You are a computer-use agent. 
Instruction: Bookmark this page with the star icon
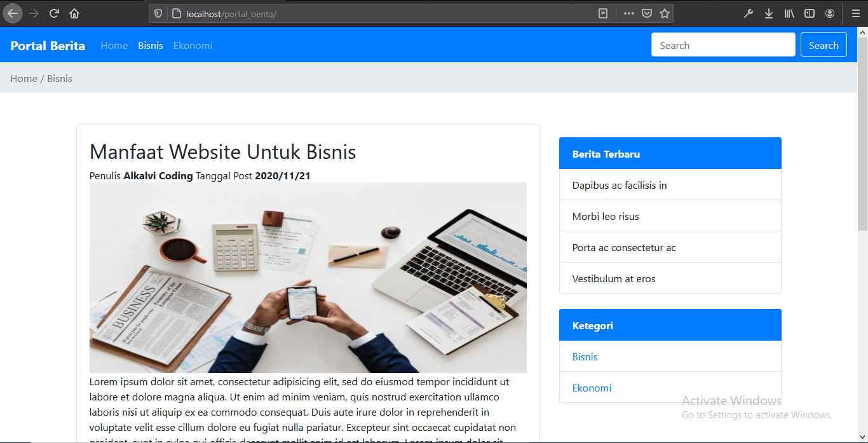point(665,13)
